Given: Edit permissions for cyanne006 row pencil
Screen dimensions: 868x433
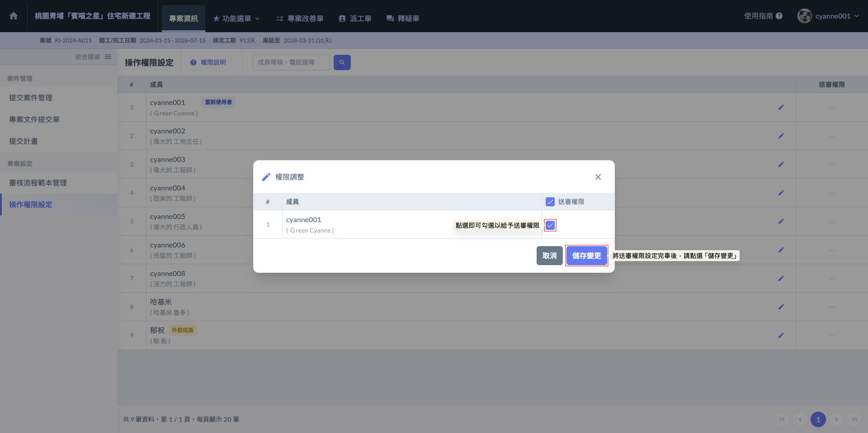Looking at the screenshot, I should (x=781, y=250).
